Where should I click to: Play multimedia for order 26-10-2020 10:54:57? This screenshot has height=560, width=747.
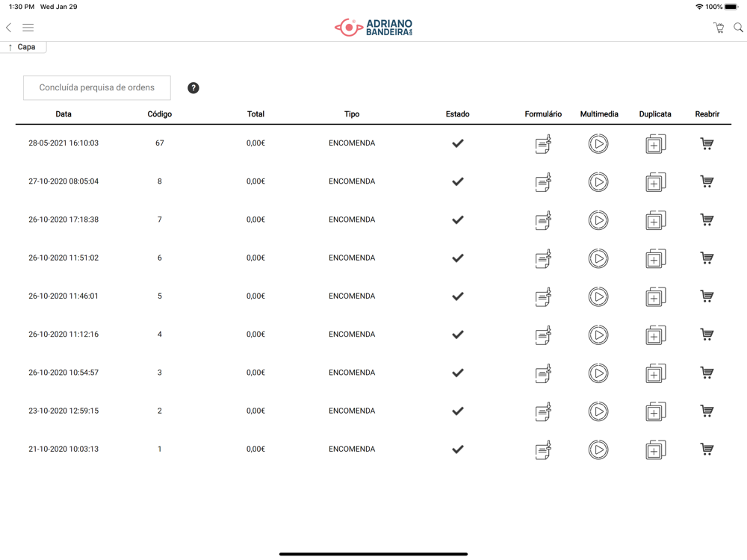[x=598, y=373]
